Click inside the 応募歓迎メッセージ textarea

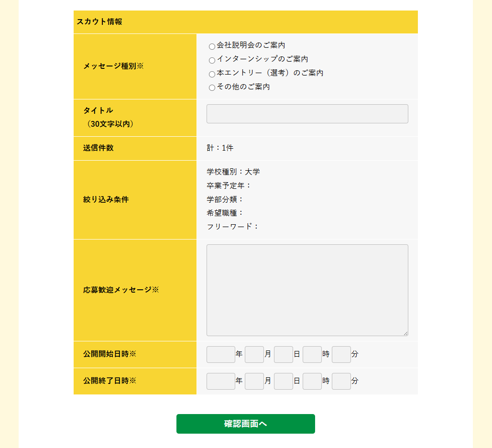pyautogui.click(x=307, y=289)
